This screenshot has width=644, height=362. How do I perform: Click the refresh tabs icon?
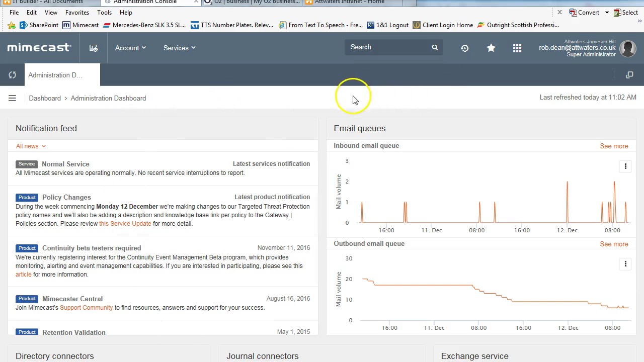coord(12,75)
